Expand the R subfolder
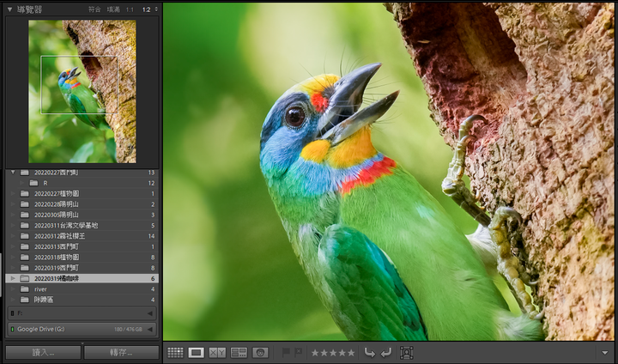 tap(22, 183)
